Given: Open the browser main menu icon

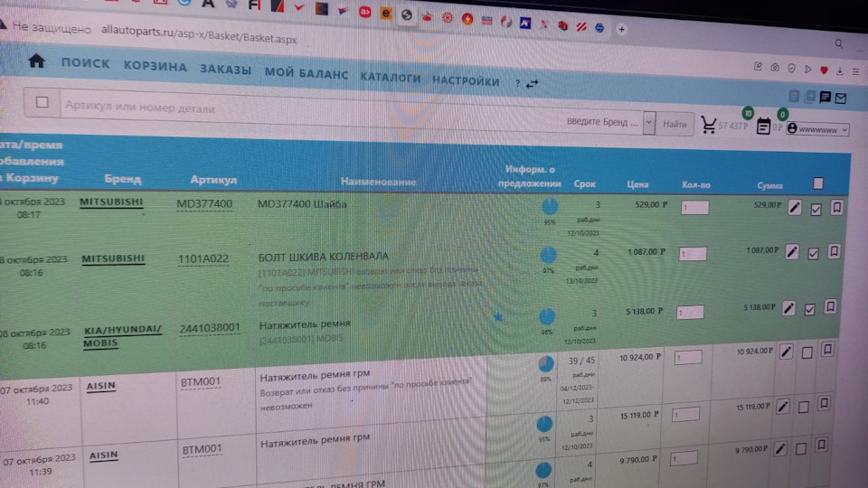Looking at the screenshot, I should 856,71.
